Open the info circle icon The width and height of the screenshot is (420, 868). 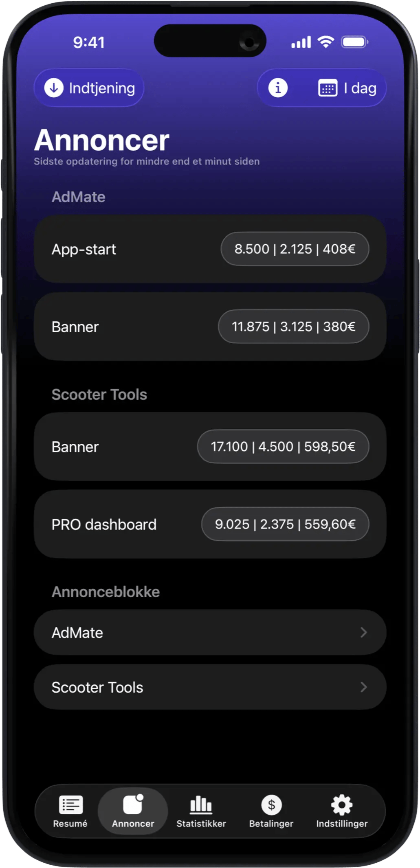[278, 88]
